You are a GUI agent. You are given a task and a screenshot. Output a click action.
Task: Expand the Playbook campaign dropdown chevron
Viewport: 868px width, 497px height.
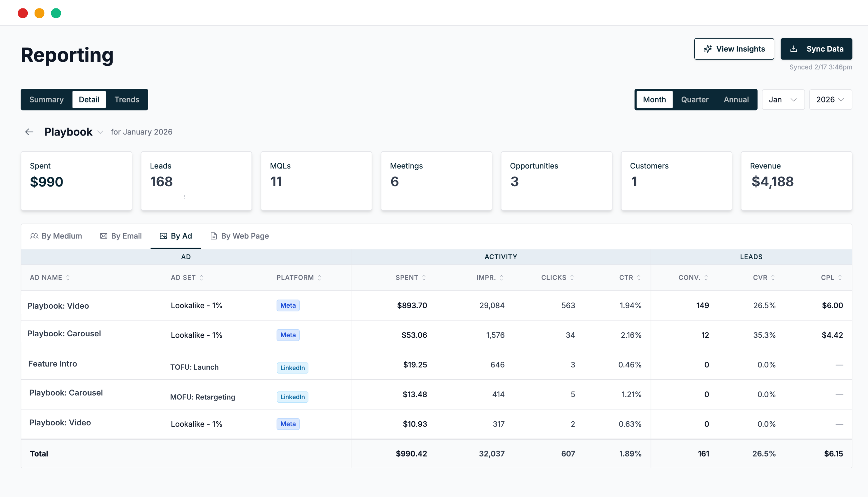coord(100,132)
